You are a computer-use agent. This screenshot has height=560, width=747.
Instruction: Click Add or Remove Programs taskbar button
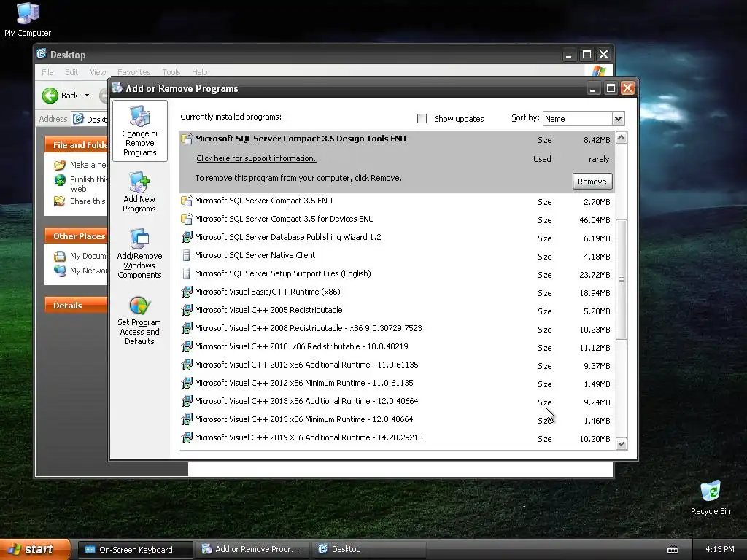(252, 549)
